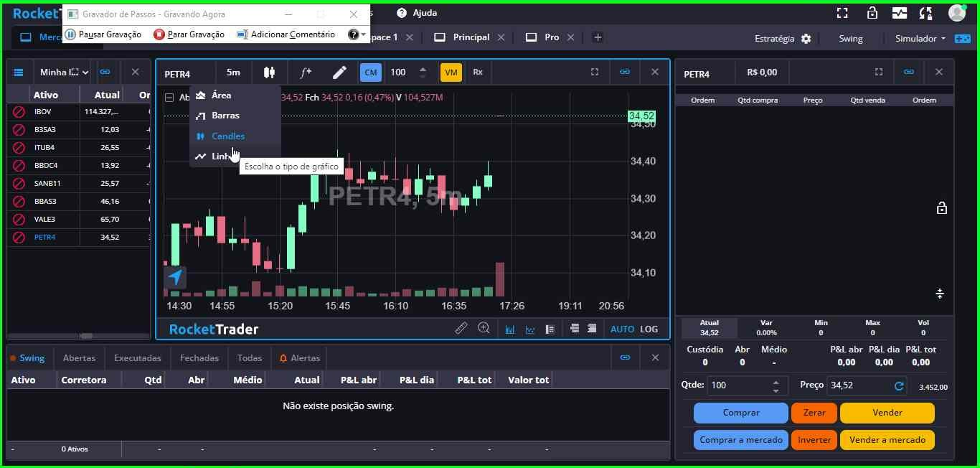Open Estratégia settings gear

pos(806,39)
